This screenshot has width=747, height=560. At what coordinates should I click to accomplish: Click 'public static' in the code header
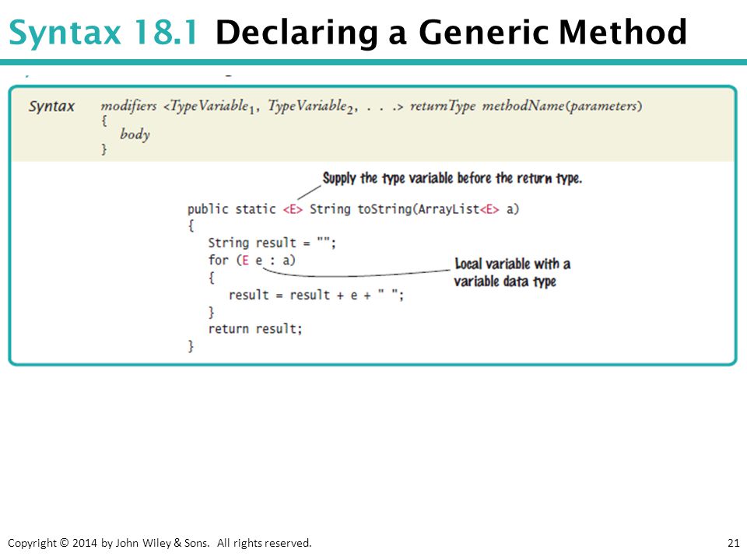coord(232,209)
